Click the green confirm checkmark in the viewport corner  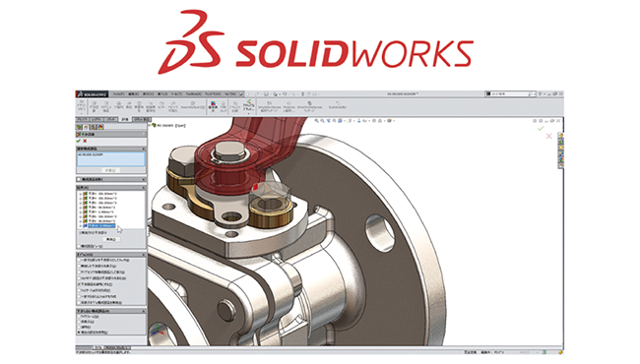coord(541,129)
